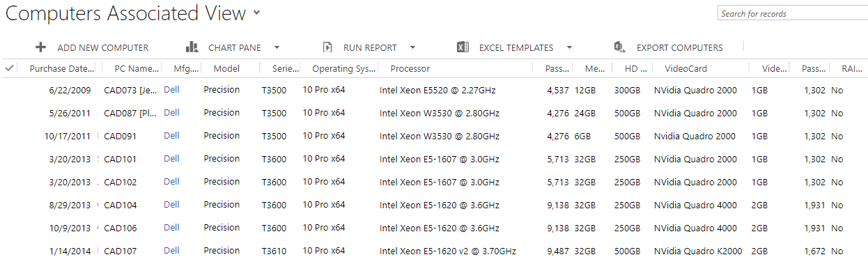Click the 4,537 passmark score cell

pos(559,91)
